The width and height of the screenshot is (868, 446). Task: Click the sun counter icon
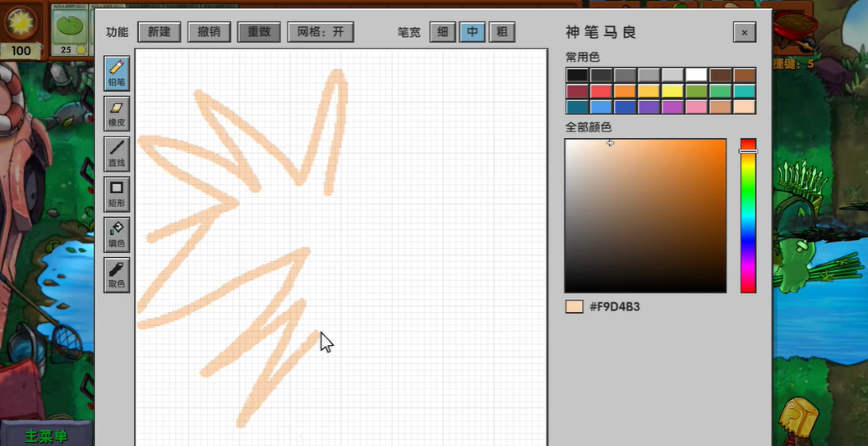pos(21,23)
